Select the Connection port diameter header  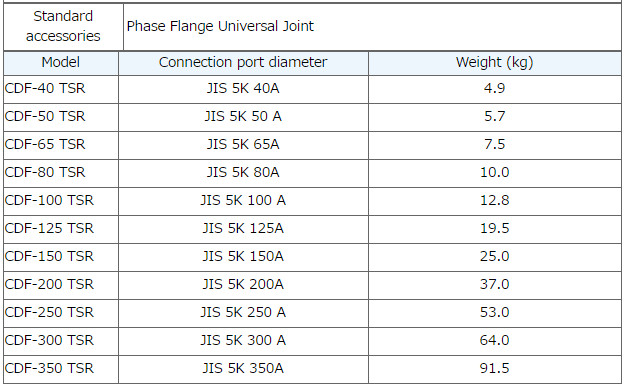coord(243,63)
